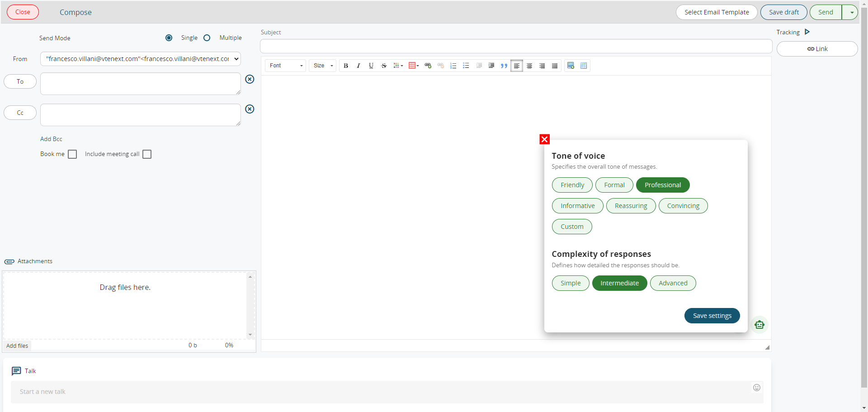The width and height of the screenshot is (868, 412).
Task: Click Save settings
Action: tap(712, 316)
